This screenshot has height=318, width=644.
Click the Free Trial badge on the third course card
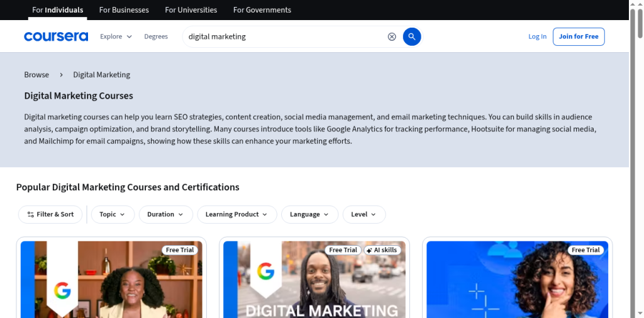click(586, 250)
